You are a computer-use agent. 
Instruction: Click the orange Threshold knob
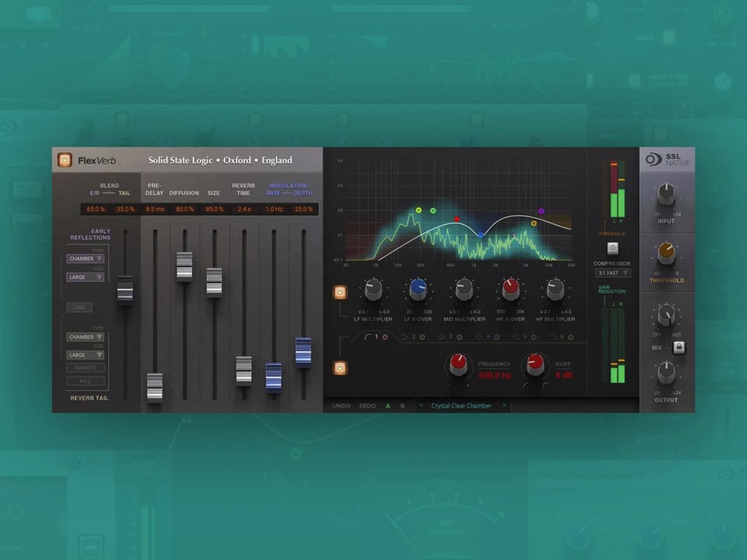pos(667,254)
